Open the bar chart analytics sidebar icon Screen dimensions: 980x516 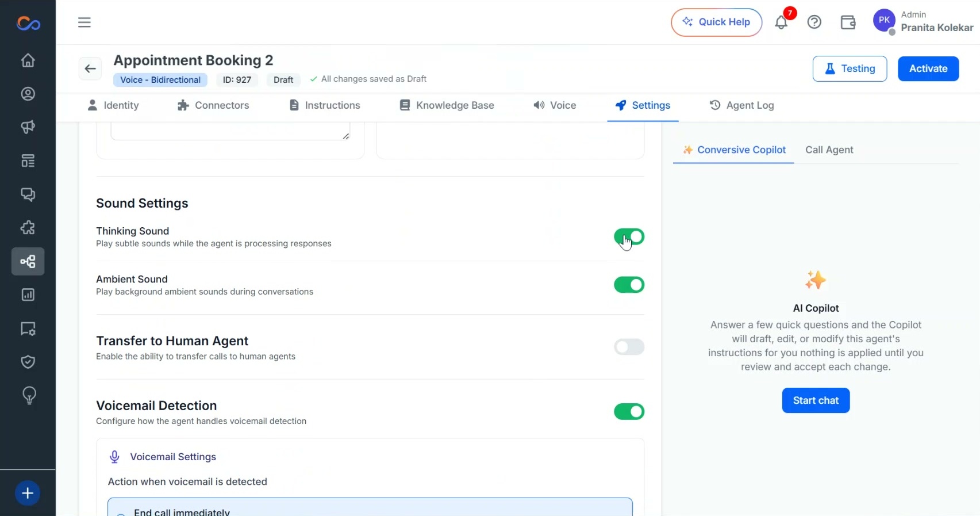28,295
